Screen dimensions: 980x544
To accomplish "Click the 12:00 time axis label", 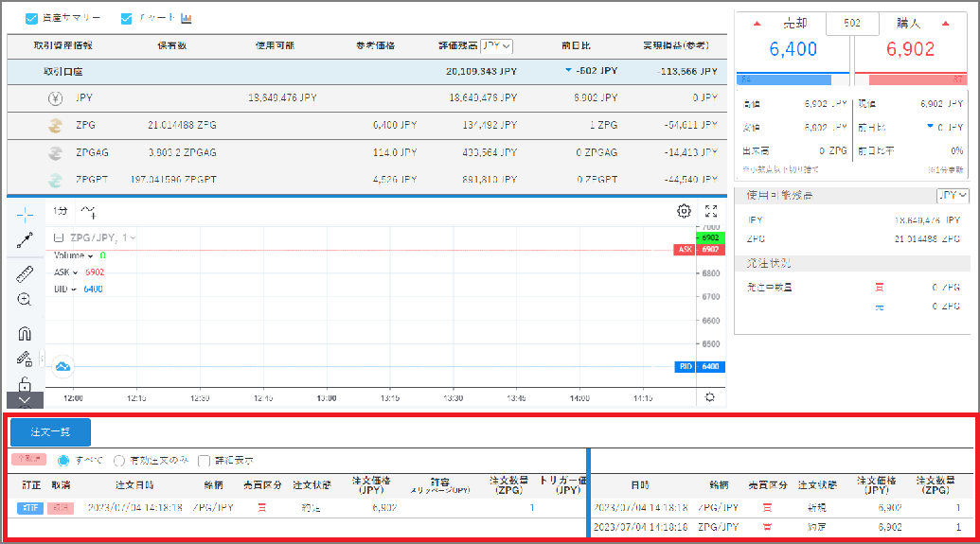I will click(x=73, y=398).
